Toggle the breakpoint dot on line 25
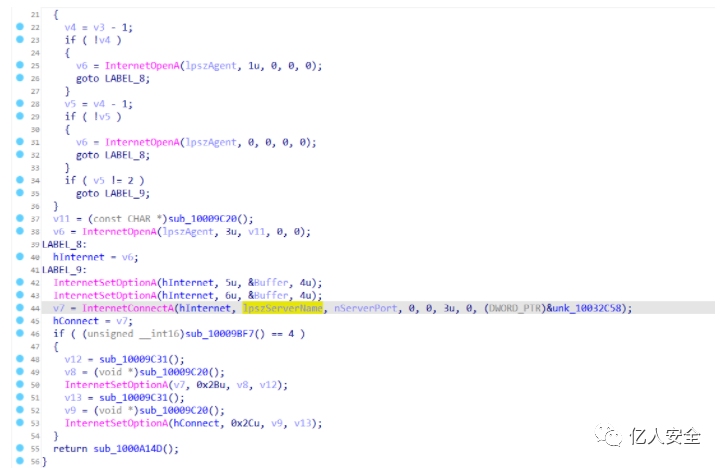Screen dimensions: 724x468 point(20,65)
